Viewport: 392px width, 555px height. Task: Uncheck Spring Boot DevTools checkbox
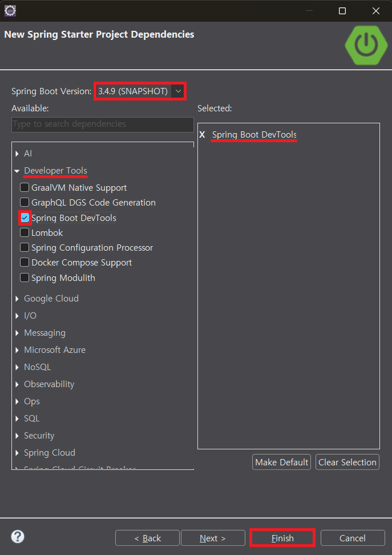tap(25, 218)
